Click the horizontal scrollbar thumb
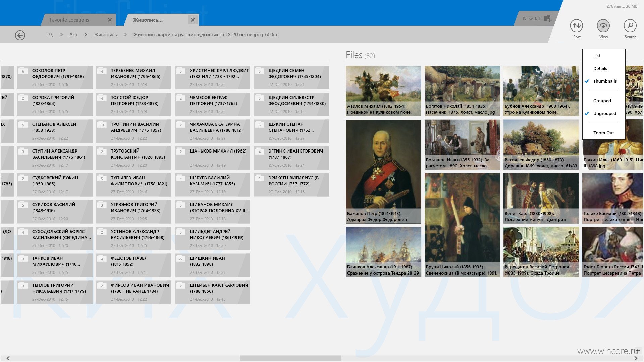The height and width of the screenshot is (362, 644). click(x=290, y=358)
